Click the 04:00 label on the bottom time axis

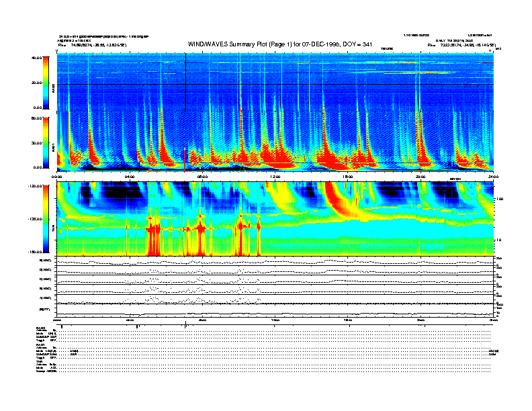tap(130, 320)
